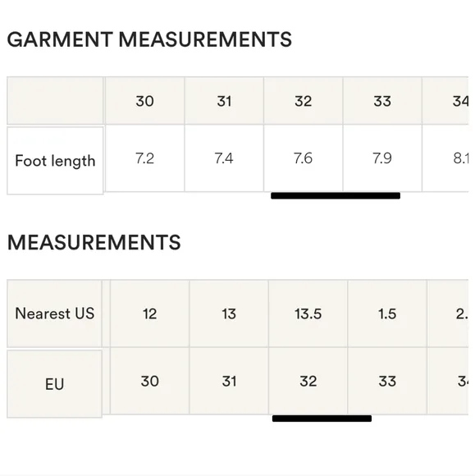Screen dimensions: 475x476
Task: Select US size 1.5 cell
Action: tap(387, 314)
